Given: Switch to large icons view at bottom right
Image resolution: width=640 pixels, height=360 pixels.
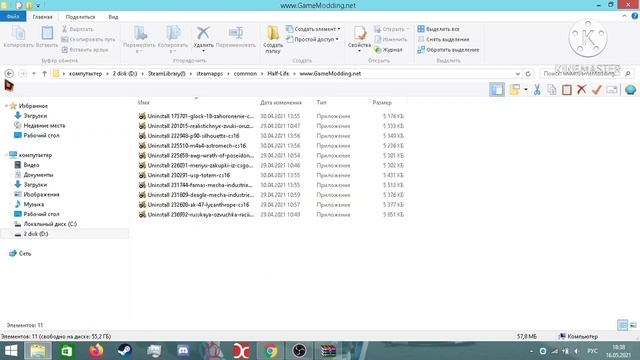Looking at the screenshot, I should click(633, 325).
